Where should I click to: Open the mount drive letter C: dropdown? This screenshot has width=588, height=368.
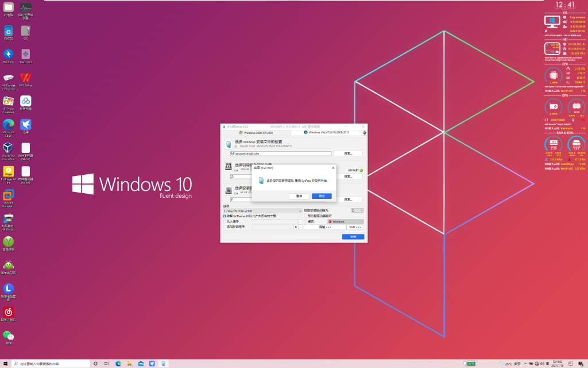(x=357, y=210)
